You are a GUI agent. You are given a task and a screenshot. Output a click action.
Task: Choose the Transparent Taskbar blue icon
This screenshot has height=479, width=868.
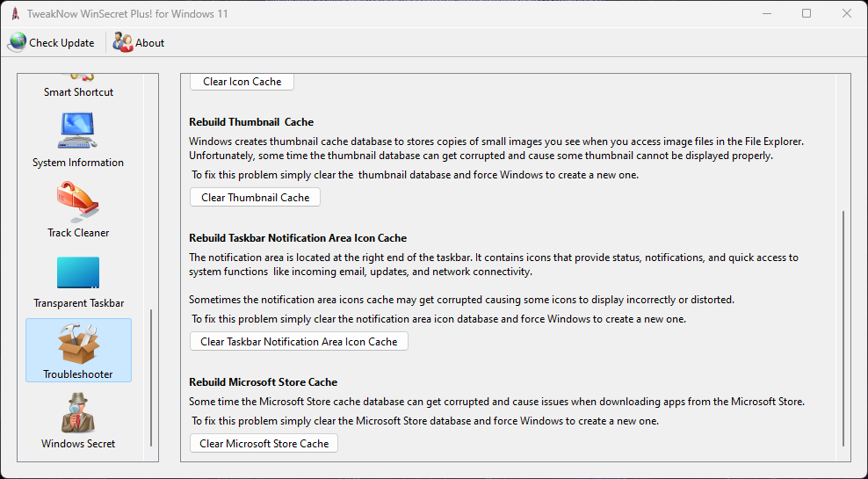coord(78,272)
